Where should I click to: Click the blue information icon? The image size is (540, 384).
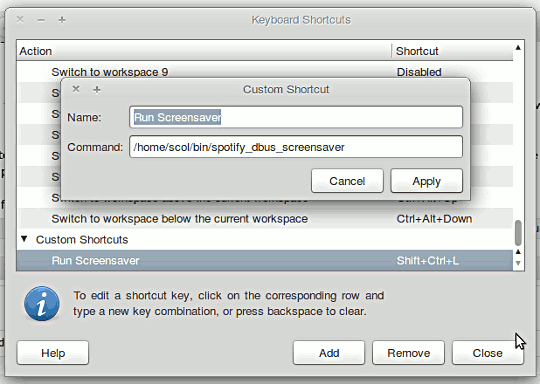pos(42,303)
